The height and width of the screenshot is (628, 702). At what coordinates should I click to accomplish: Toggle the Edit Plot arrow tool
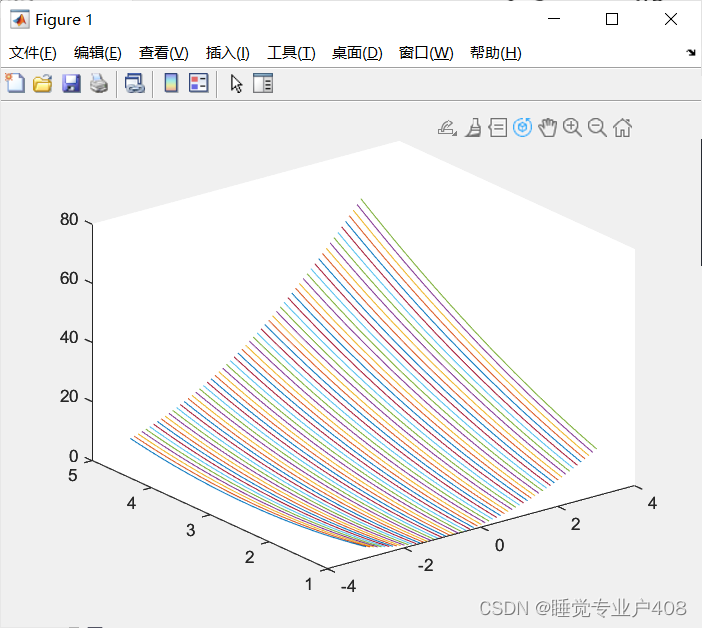(236, 84)
